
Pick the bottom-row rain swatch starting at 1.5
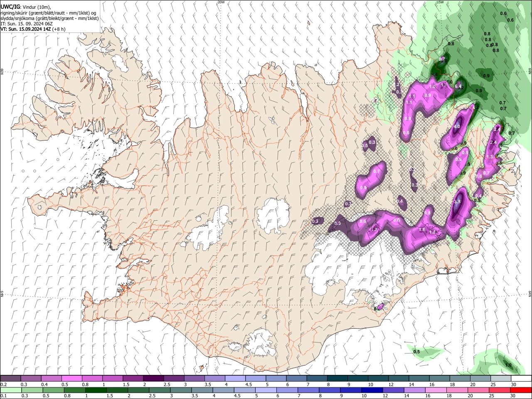(117, 390)
